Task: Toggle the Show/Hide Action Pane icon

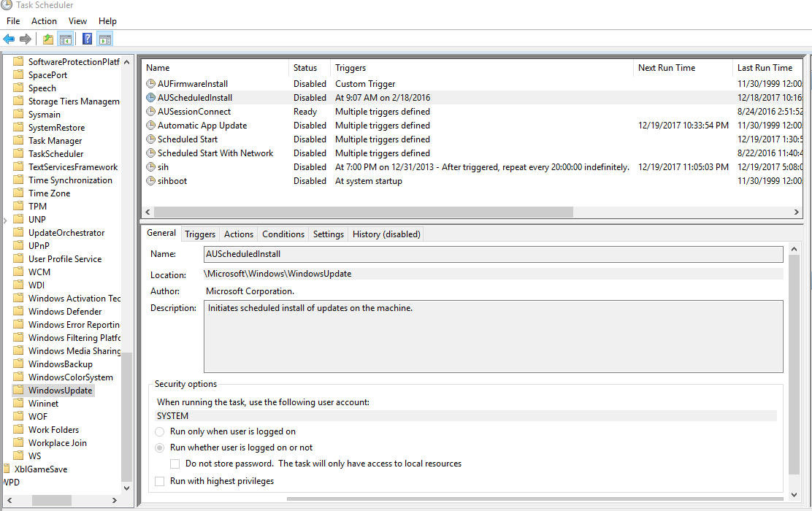Action: point(104,39)
